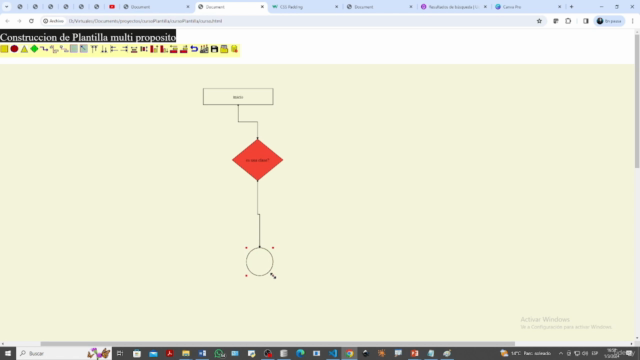The height and width of the screenshot is (360, 640).
Task: Click the Archivo site info chip
Action: [x=53, y=21]
